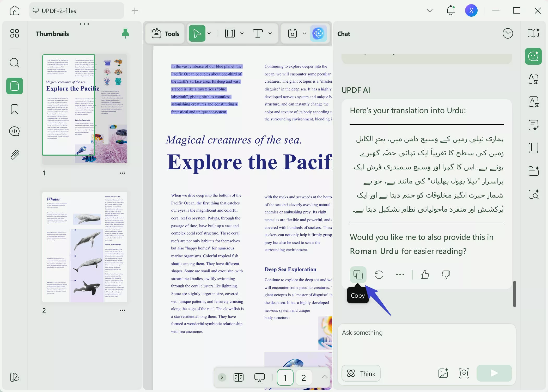Open the Bookmarks panel
This screenshot has height=392, width=548.
(x=14, y=109)
